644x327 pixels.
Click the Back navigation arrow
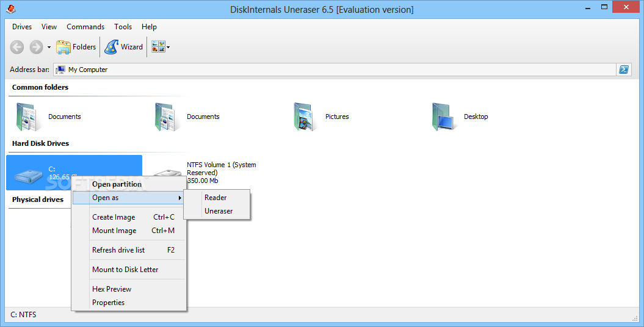tap(17, 47)
